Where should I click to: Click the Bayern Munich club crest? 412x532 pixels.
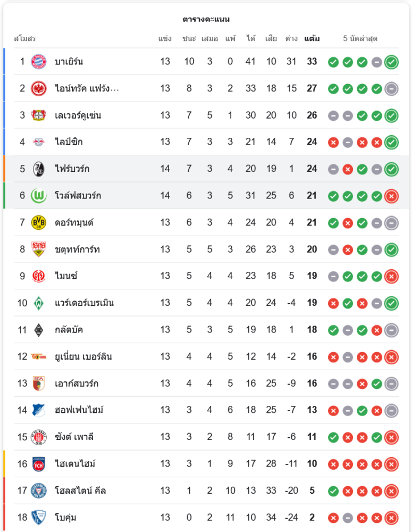(39, 62)
